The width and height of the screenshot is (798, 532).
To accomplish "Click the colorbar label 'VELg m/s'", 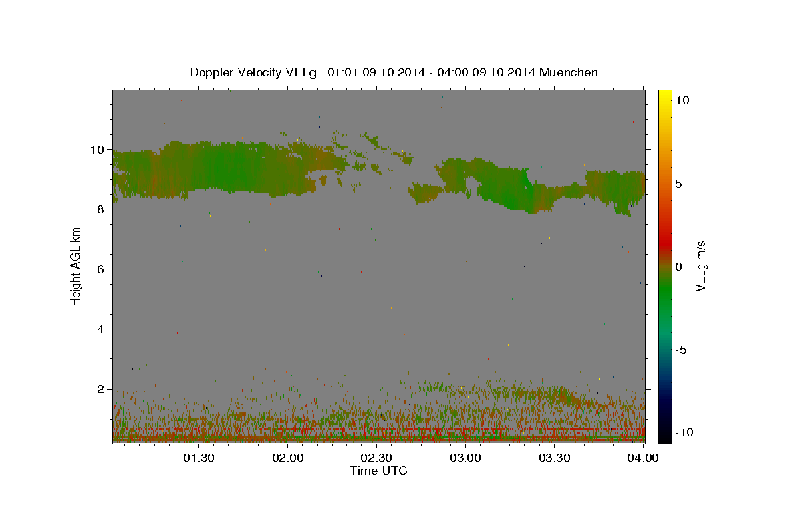I will [x=700, y=266].
